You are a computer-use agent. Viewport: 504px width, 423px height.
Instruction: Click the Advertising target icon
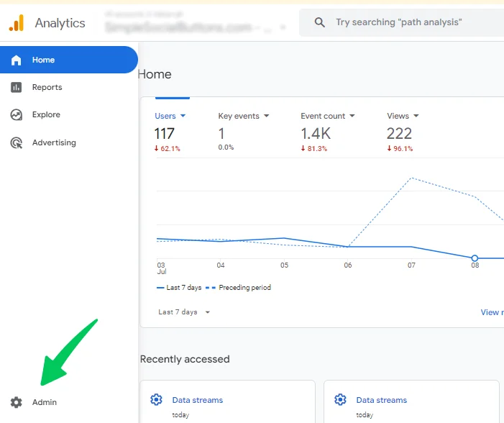16,142
